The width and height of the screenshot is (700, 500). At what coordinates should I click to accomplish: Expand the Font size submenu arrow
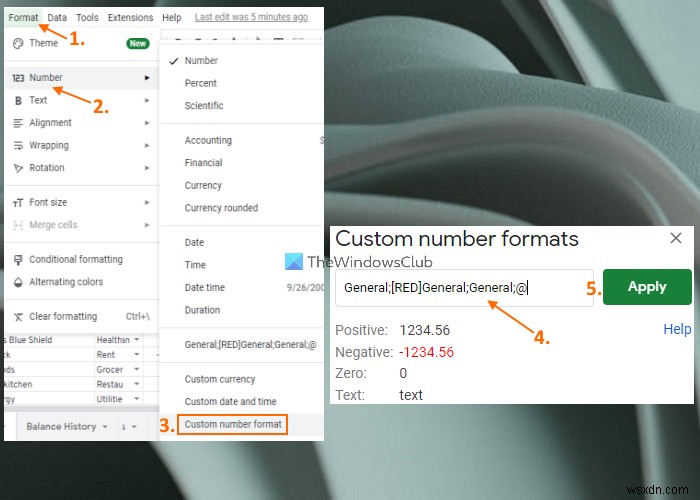pyautogui.click(x=147, y=203)
